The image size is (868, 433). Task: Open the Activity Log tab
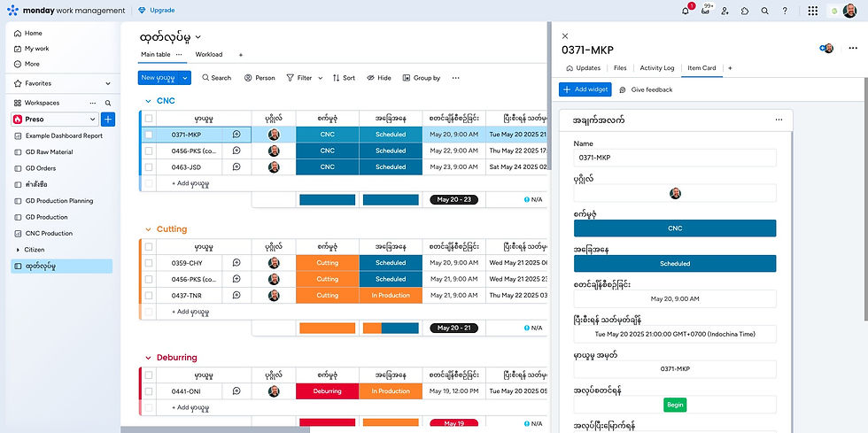[657, 68]
